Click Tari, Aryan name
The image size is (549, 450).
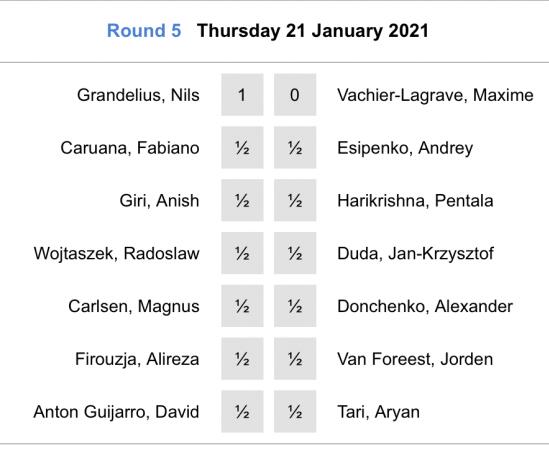(x=378, y=412)
